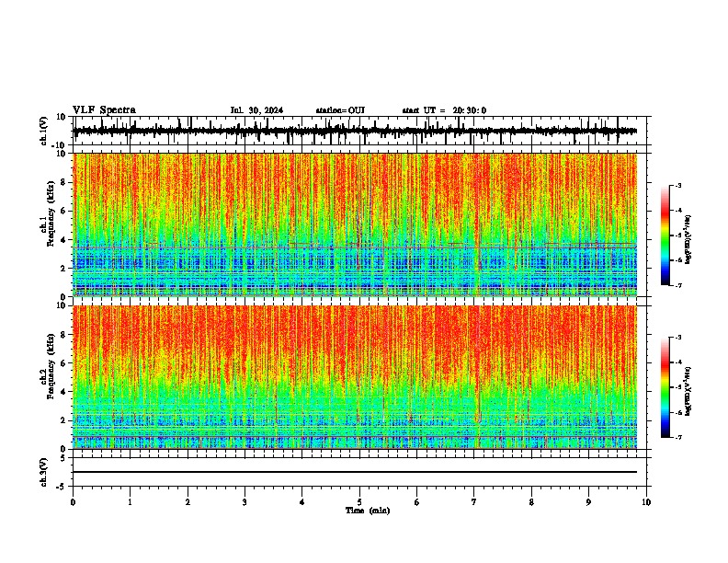The width and height of the screenshot is (728, 563).
Task: Click time axis tick label "6"
Action: (417, 502)
